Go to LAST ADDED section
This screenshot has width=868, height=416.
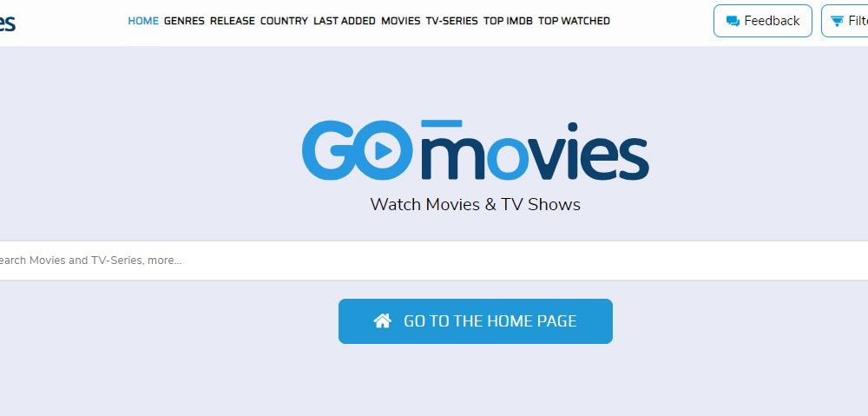(345, 21)
